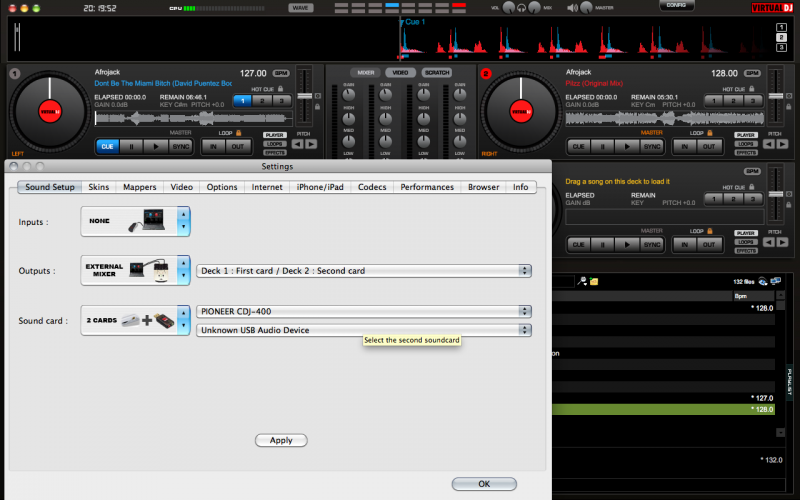Click the Apply button
Screen dimensions: 800x500
click(x=281, y=440)
